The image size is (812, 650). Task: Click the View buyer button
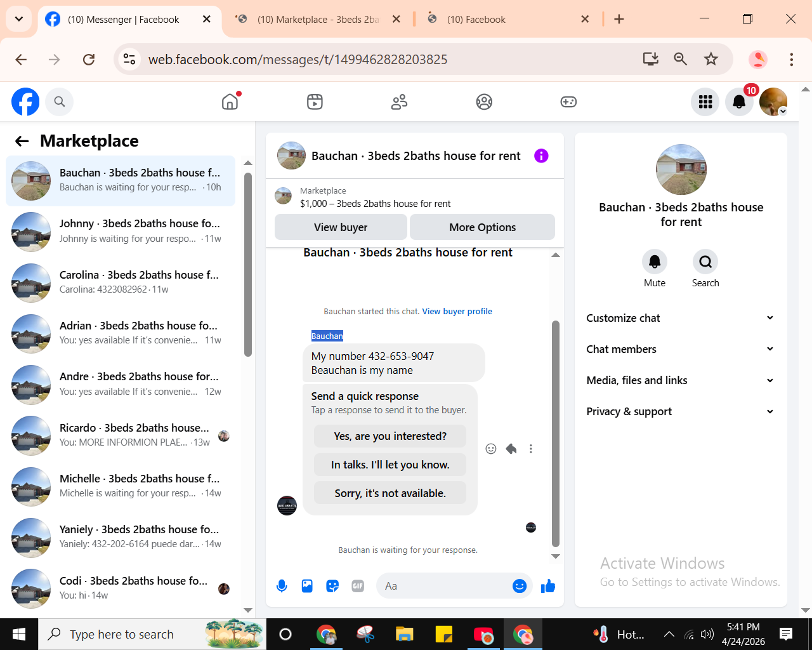(x=341, y=227)
